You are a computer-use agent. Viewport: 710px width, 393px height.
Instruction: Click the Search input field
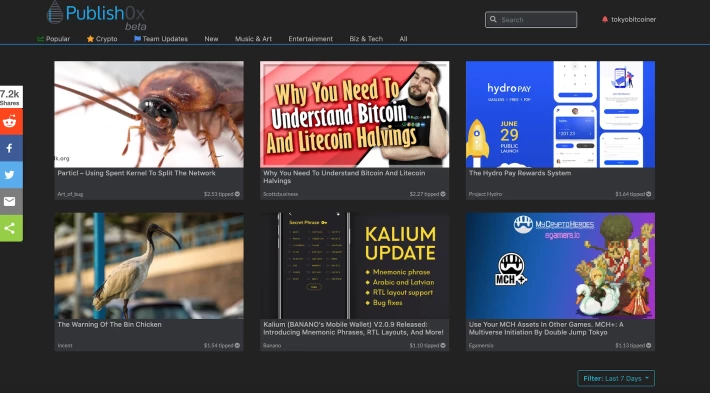tap(531, 19)
